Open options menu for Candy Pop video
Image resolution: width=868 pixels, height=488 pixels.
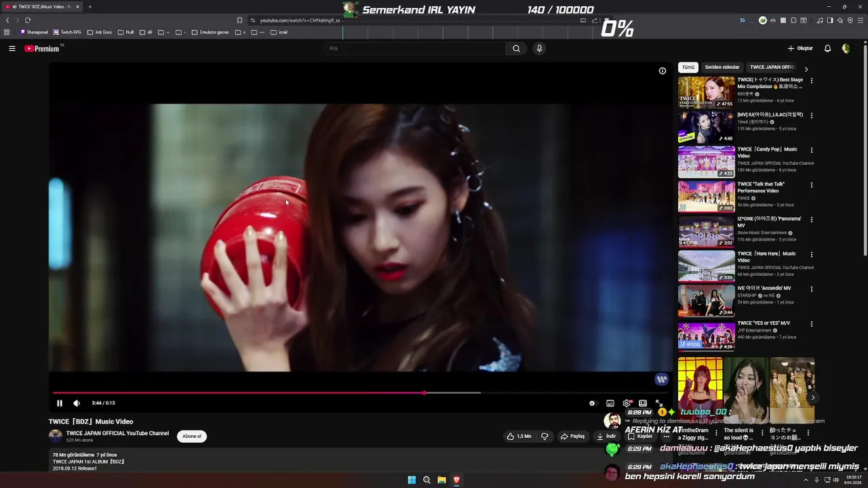pos(812,150)
